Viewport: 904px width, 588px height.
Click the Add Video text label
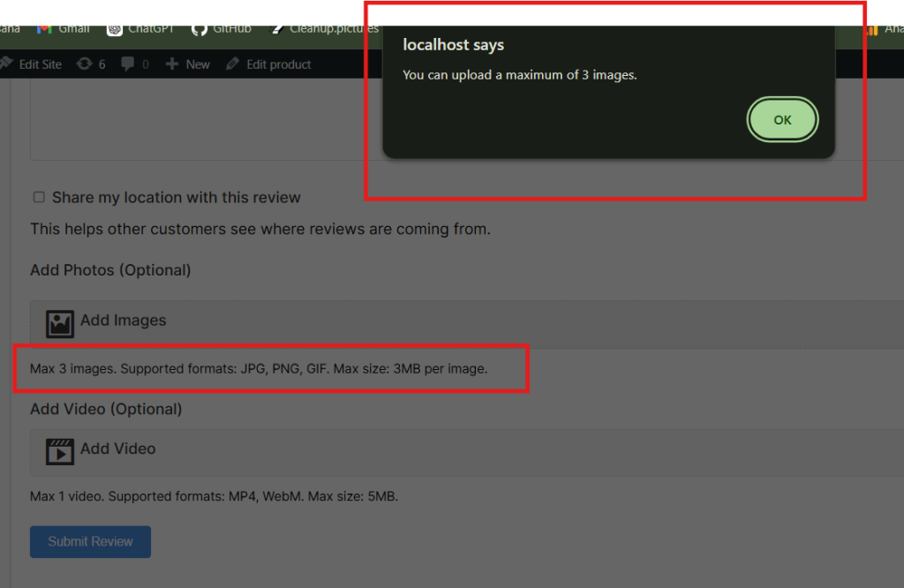click(117, 449)
